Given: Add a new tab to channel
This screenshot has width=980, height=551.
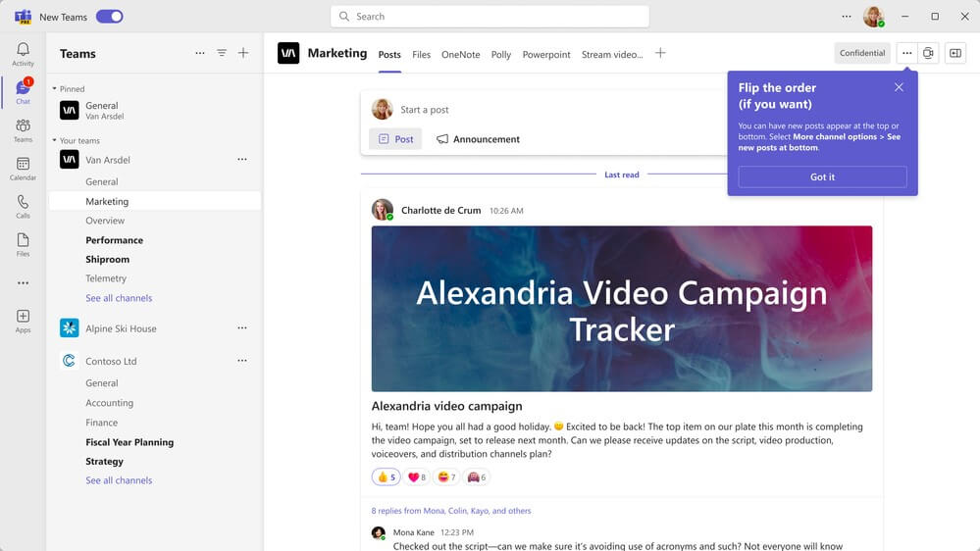Looking at the screenshot, I should pos(660,54).
